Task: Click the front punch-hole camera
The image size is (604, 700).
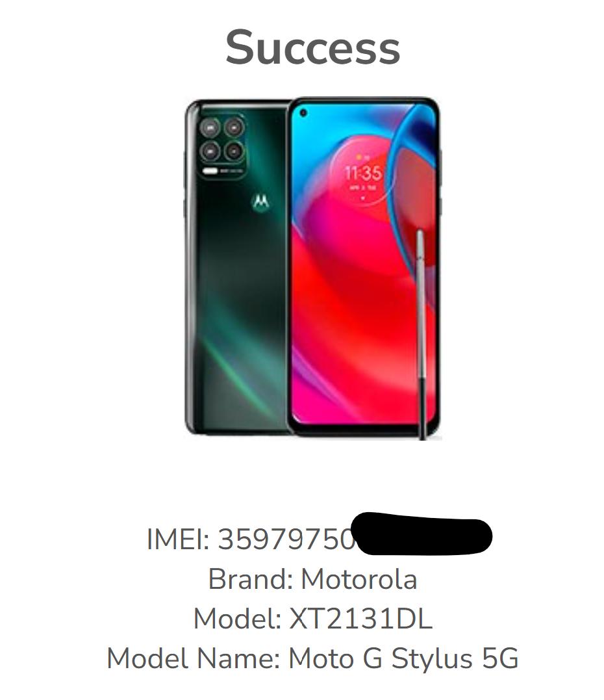Action: [303, 113]
